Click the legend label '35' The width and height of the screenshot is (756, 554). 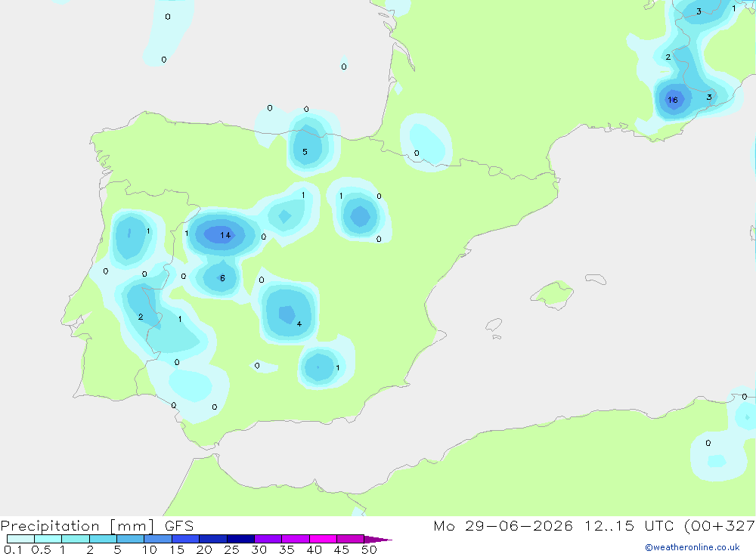[x=287, y=549]
